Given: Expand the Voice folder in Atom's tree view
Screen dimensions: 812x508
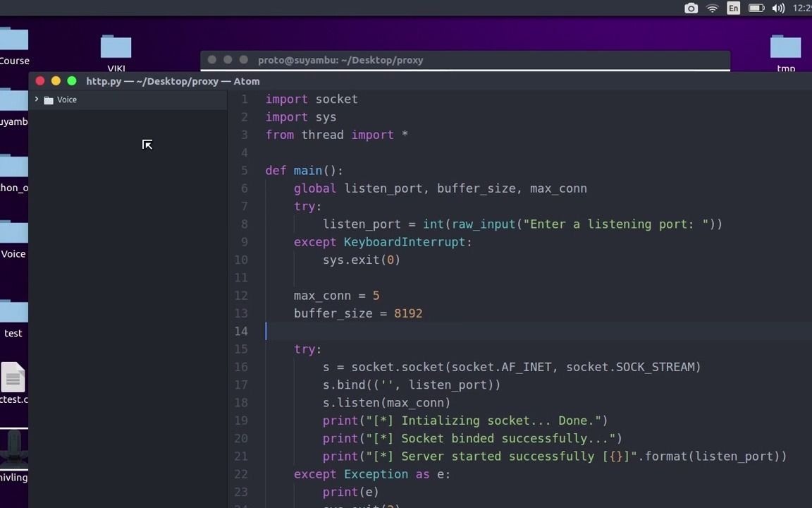Looking at the screenshot, I should point(36,99).
